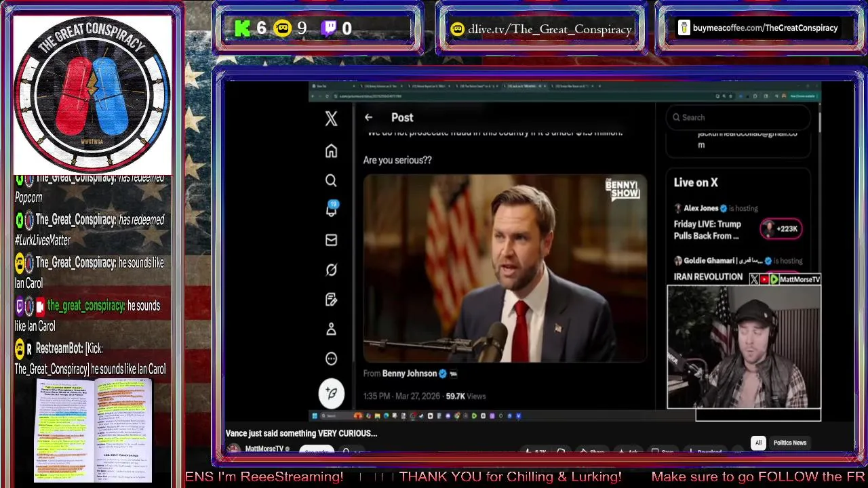Open Grok icon in X sidebar
Viewport: 868px width, 488px height.
point(331,270)
